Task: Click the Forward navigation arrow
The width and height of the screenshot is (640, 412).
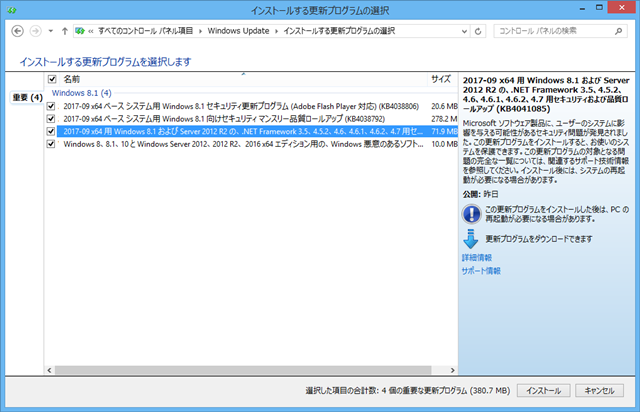Action: 36,31
